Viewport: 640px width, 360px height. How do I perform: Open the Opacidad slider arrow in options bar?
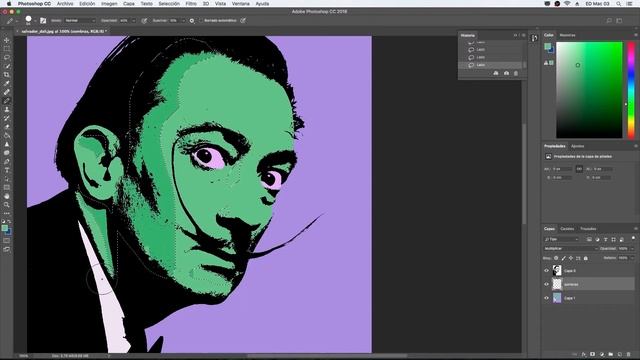click(x=133, y=20)
